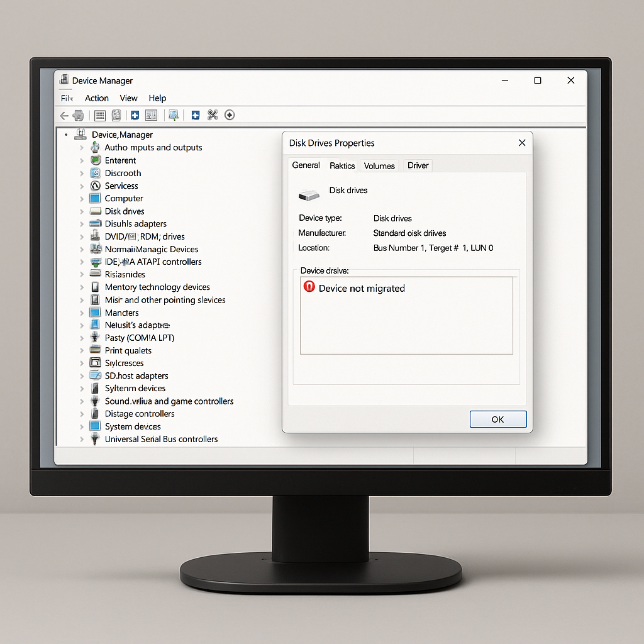Image resolution: width=644 pixels, height=644 pixels.
Task: Click the Bus Number 1 location value
Action: pyautogui.click(x=433, y=248)
